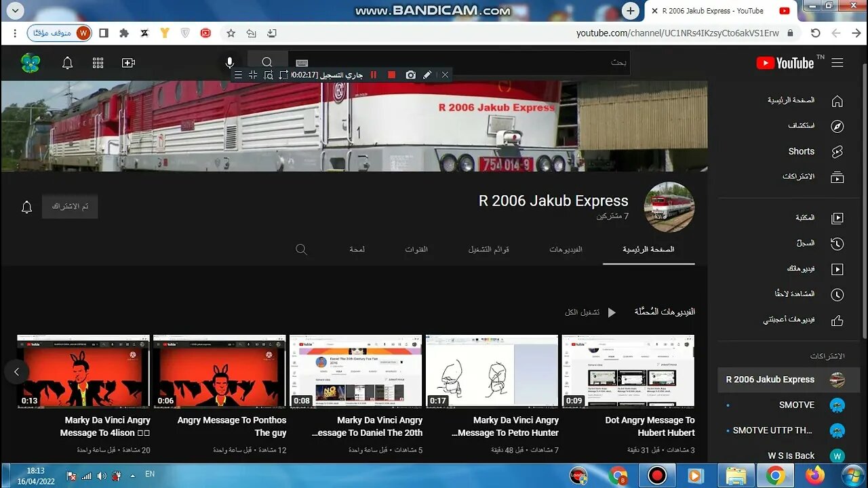This screenshot has width=868, height=488.
Task: Open the red YouTube extension icon
Action: coord(205,33)
